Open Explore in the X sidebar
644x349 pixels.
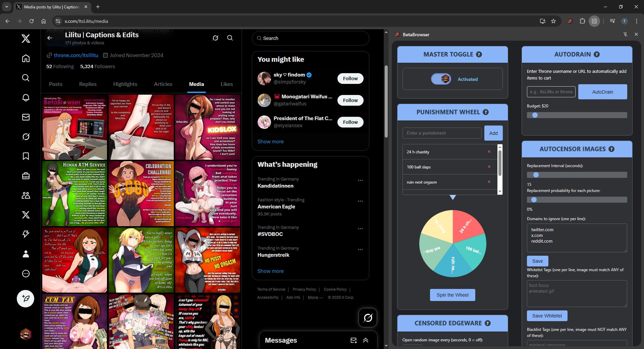[26, 78]
